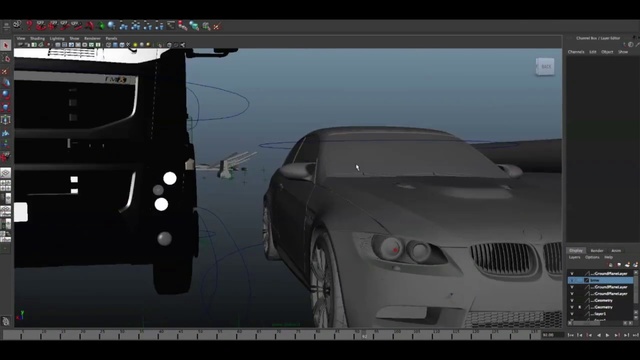Click the rightmost layer editor icon
Screen dimensions: 640x360
pyautogui.click(x=635, y=265)
